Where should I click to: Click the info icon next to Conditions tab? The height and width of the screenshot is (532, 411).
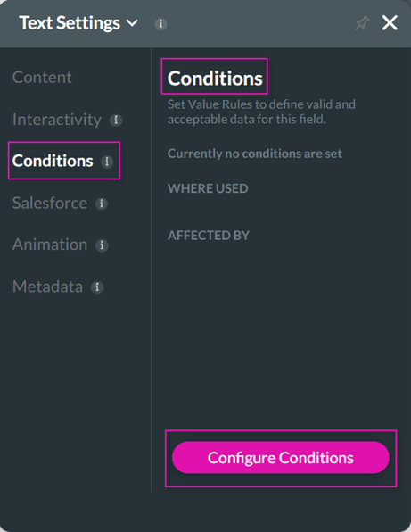click(x=107, y=162)
